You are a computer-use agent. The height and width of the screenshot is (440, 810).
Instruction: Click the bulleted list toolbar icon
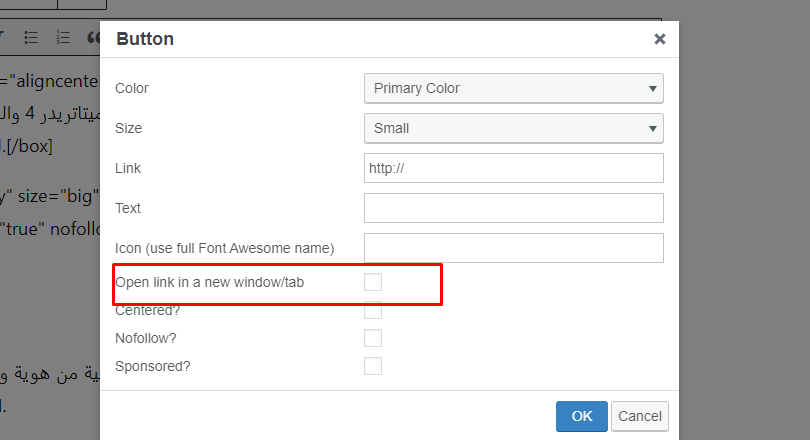(31, 37)
